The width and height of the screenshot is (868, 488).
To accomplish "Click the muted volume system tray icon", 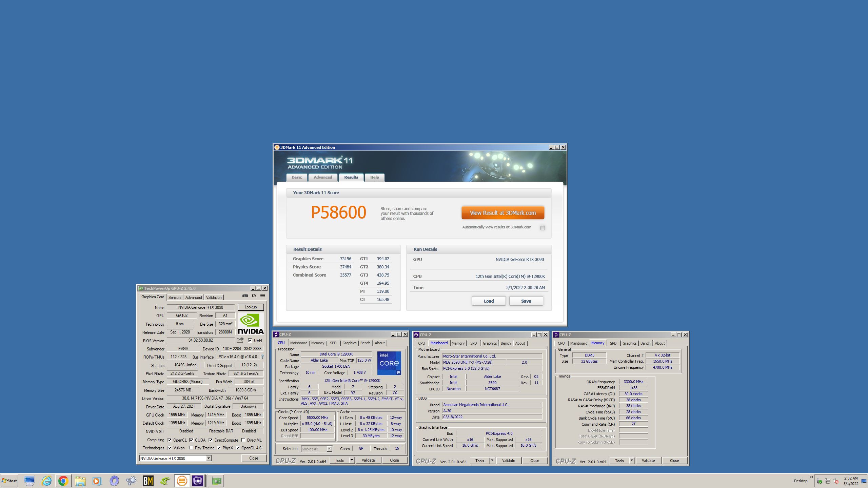I will click(836, 481).
